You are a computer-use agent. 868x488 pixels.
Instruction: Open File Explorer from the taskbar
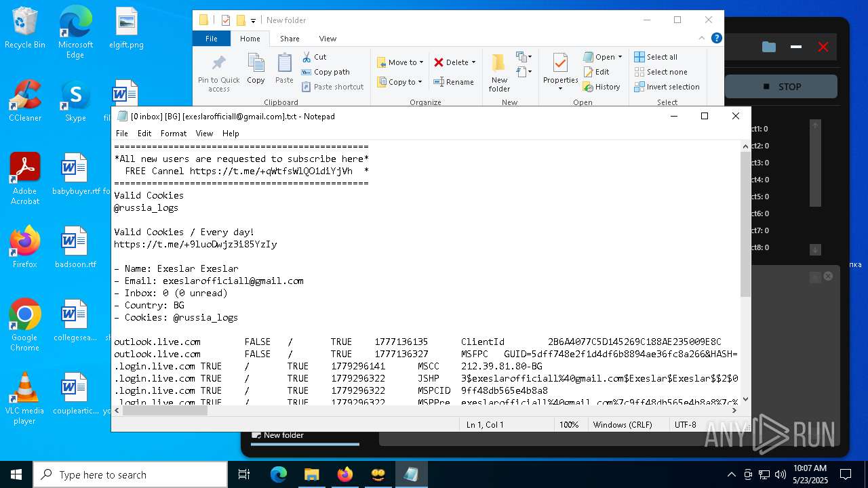click(x=311, y=474)
